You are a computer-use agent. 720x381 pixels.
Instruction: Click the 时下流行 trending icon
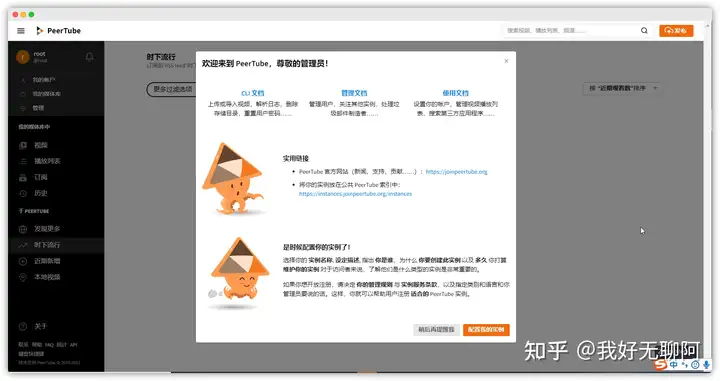pyautogui.click(x=22, y=245)
